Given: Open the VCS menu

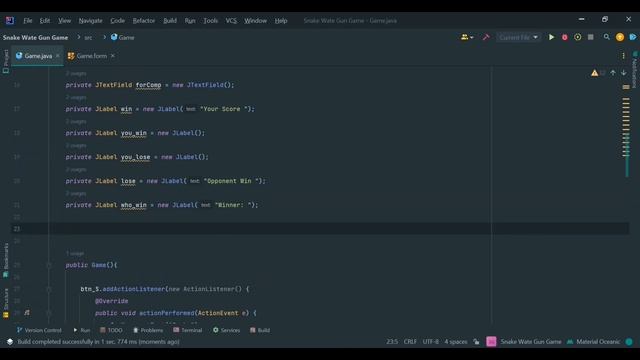Looking at the screenshot, I should coord(231,20).
